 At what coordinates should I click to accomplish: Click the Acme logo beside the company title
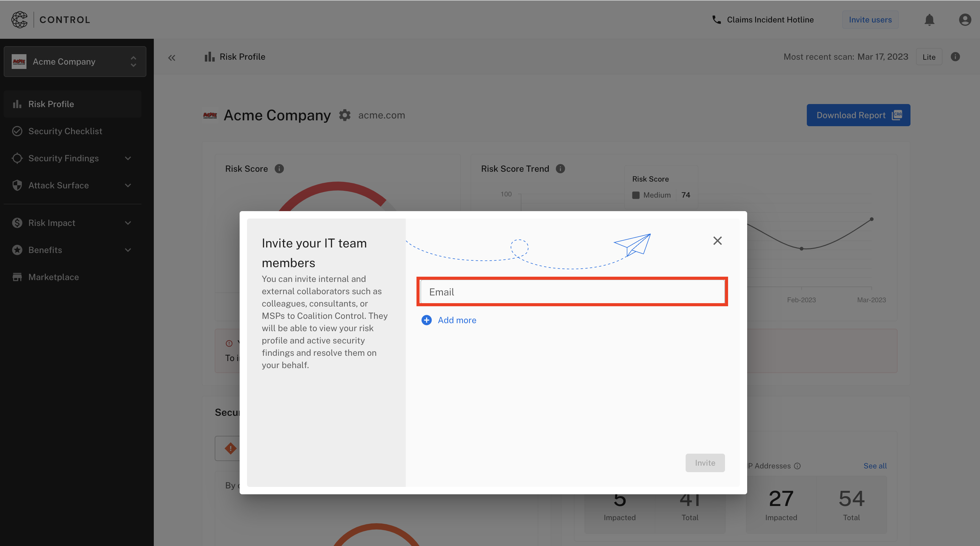tap(210, 115)
